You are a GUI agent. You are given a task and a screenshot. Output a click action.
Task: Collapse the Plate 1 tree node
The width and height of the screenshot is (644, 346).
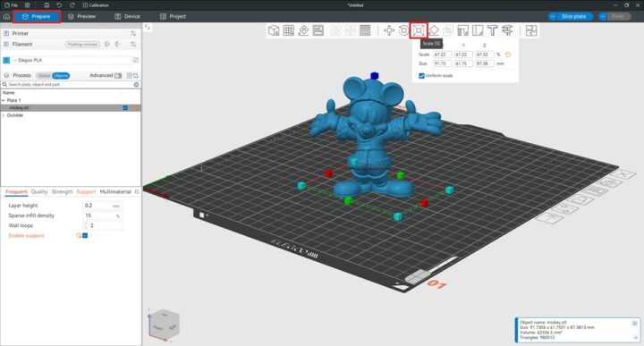point(4,100)
